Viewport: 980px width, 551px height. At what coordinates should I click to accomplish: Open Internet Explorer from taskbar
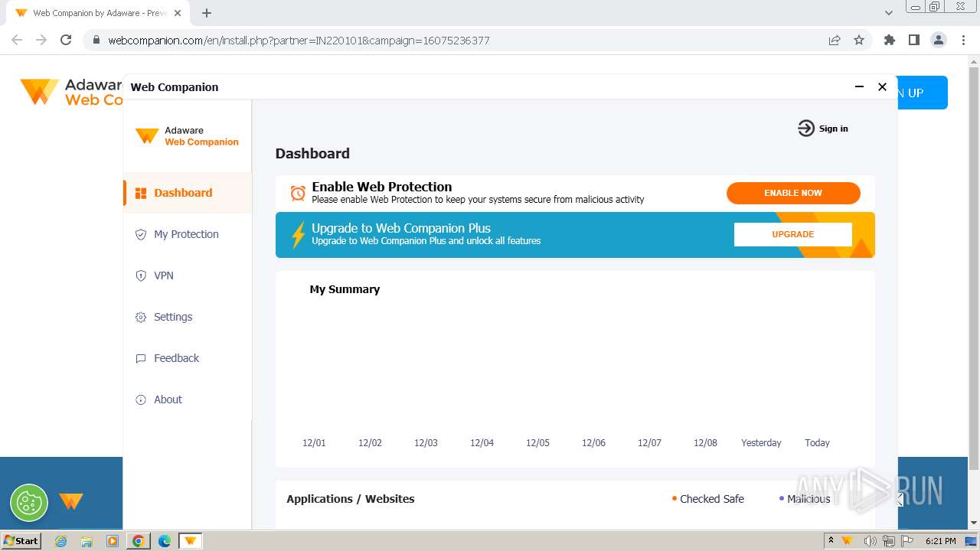pos(61,541)
